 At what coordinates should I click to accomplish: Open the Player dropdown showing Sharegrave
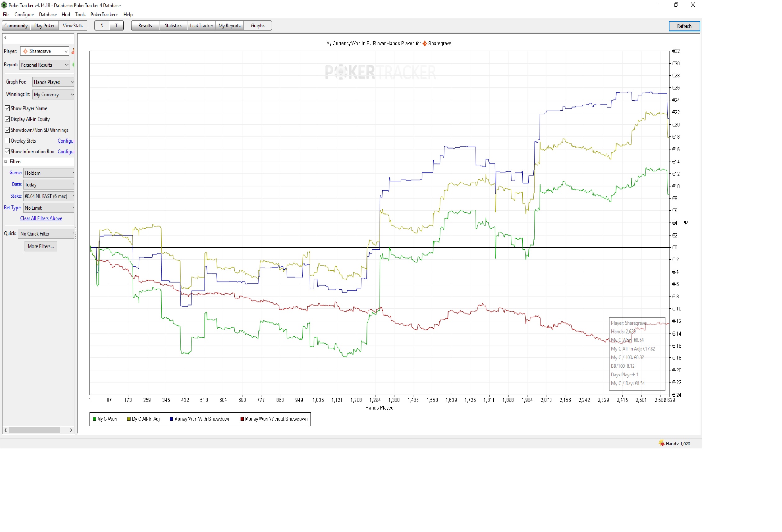[x=45, y=51]
